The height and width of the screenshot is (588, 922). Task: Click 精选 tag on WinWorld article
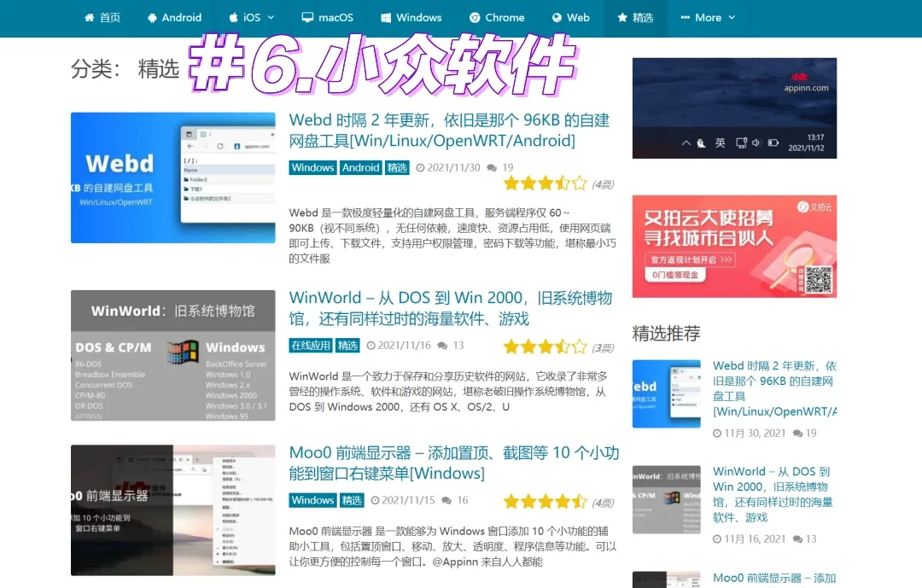coord(347,345)
